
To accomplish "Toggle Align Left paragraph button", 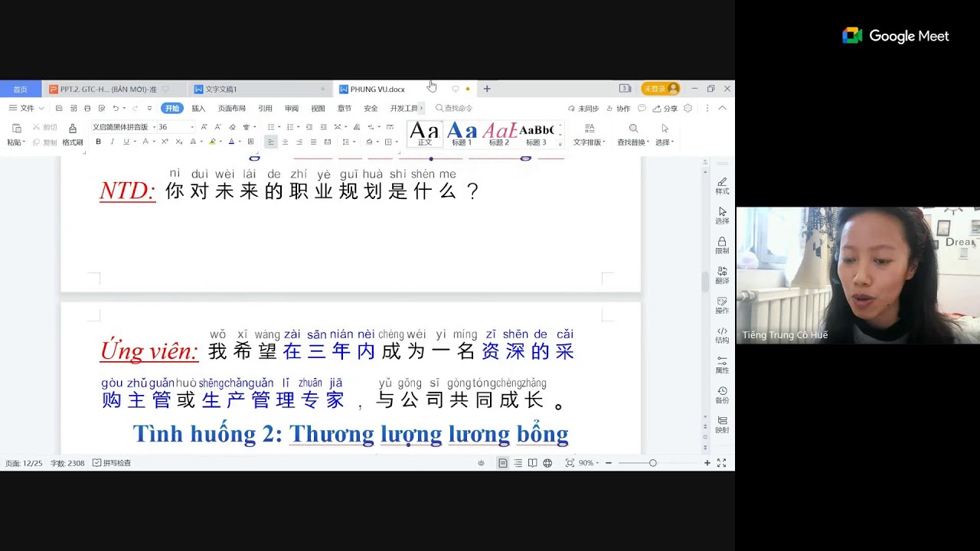I will [270, 142].
